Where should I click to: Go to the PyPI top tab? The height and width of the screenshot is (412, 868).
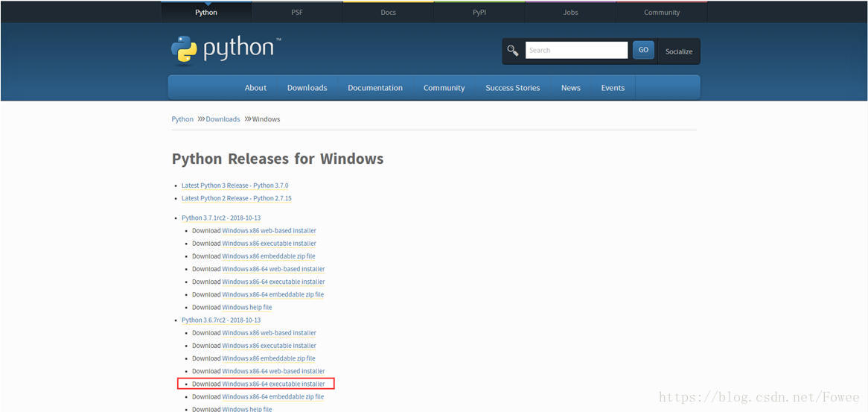(x=479, y=12)
